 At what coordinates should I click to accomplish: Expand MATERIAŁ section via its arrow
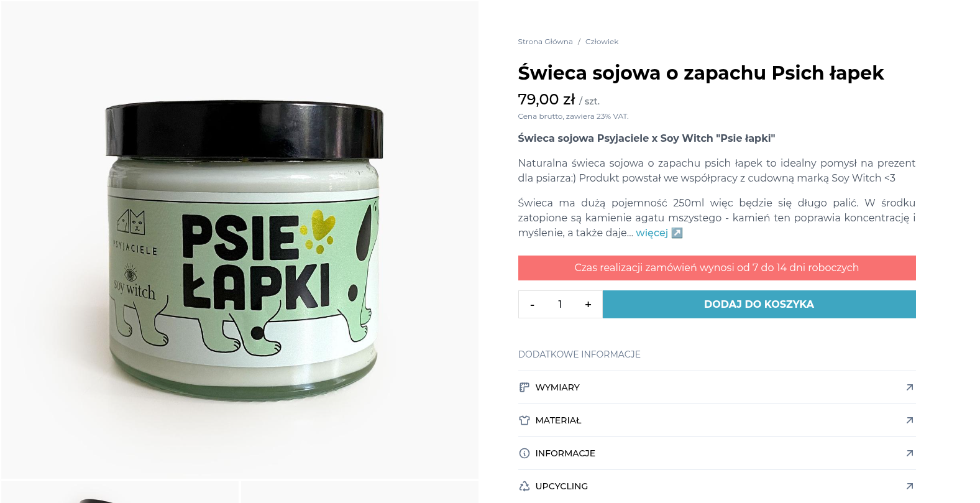pyautogui.click(x=909, y=420)
